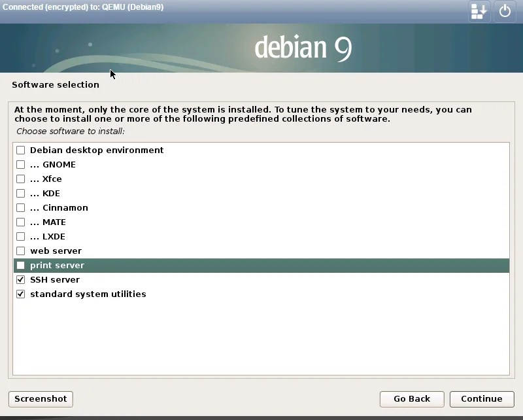This screenshot has height=420, width=523.
Task: Enable the Debian desktop environment checkbox
Action: tap(20, 150)
